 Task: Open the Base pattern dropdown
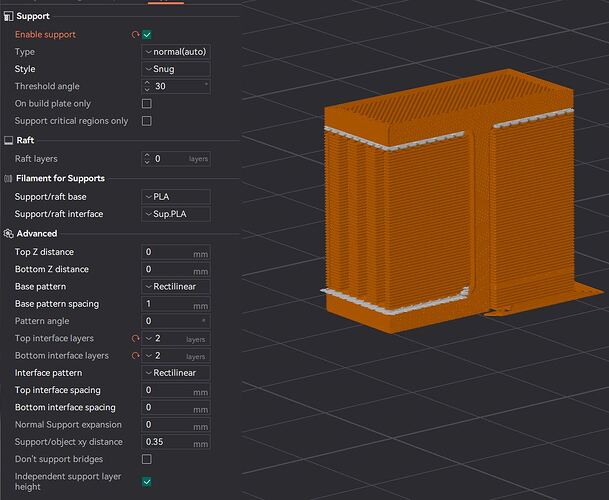176,287
